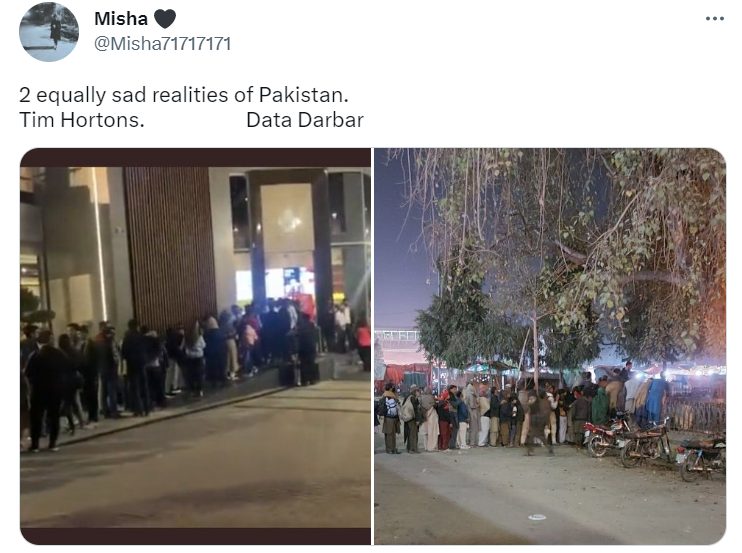Viewport: 742px width, 553px height.
Task: Click the bright lit storefront window in the left photo
Action: point(275,285)
